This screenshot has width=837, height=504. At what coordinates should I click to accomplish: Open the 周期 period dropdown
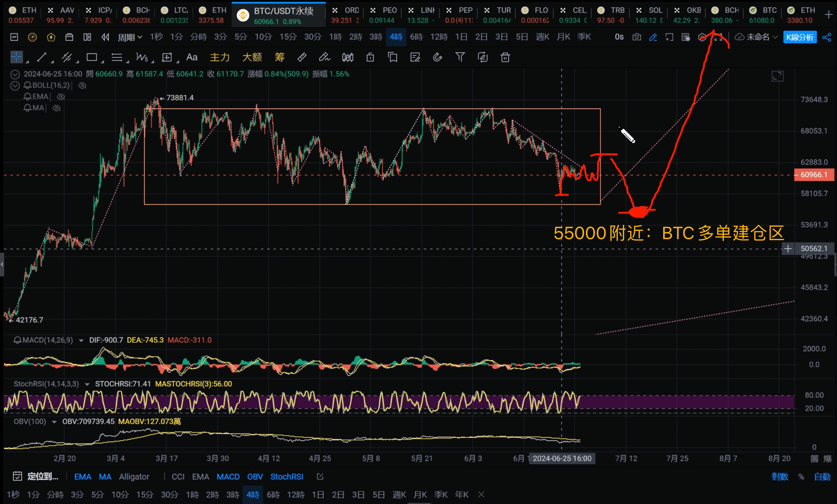coord(130,37)
